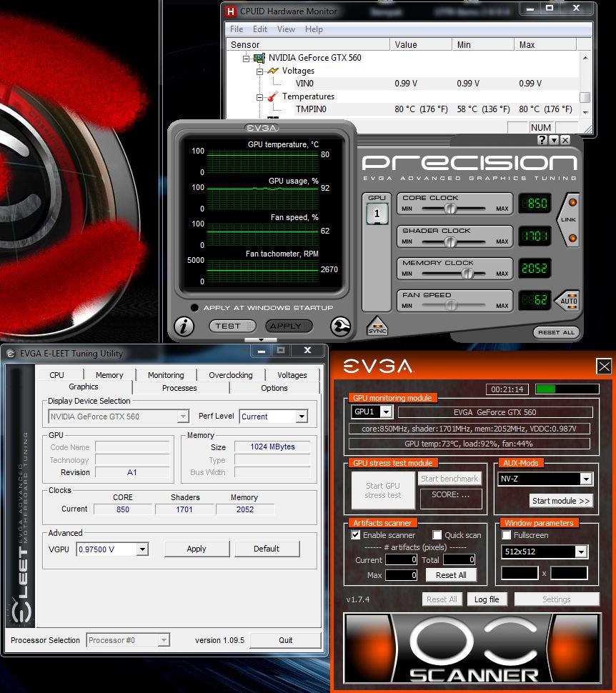Click the E-LEET Tuning Utility title icon
Image resolution: width=616 pixels, height=693 pixels.
(x=10, y=354)
